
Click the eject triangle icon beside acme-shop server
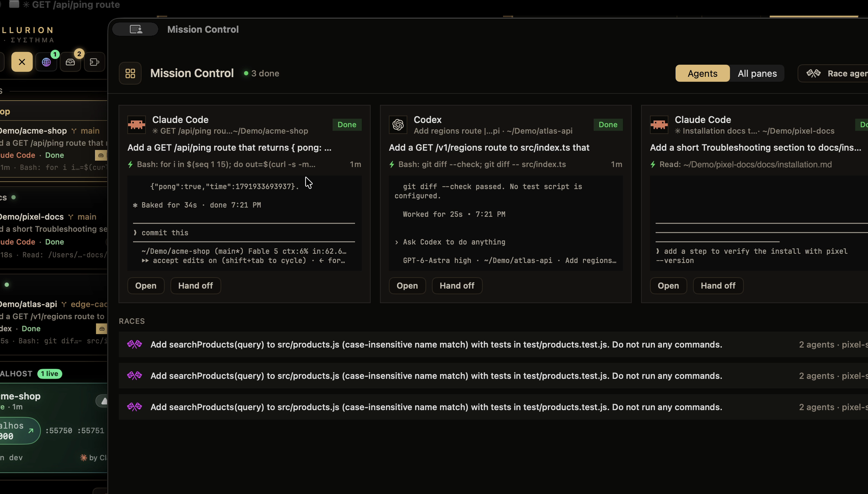click(102, 401)
